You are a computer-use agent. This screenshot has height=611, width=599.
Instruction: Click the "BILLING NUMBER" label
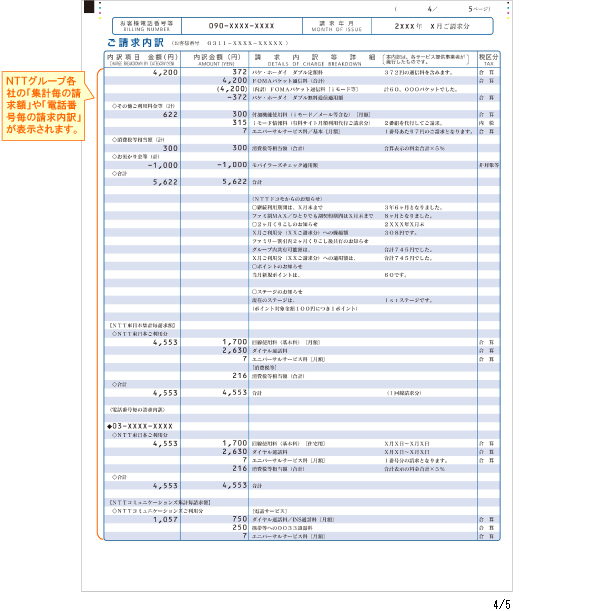pos(147,30)
